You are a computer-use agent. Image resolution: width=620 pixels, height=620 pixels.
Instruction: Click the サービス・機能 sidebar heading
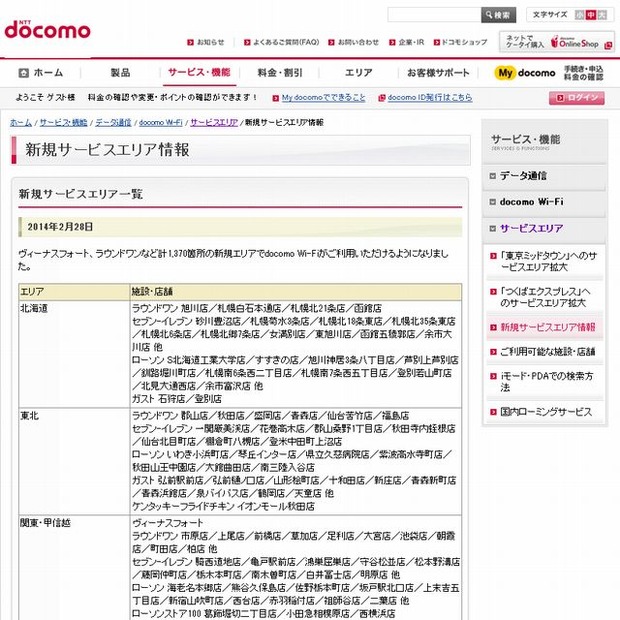pos(525,140)
